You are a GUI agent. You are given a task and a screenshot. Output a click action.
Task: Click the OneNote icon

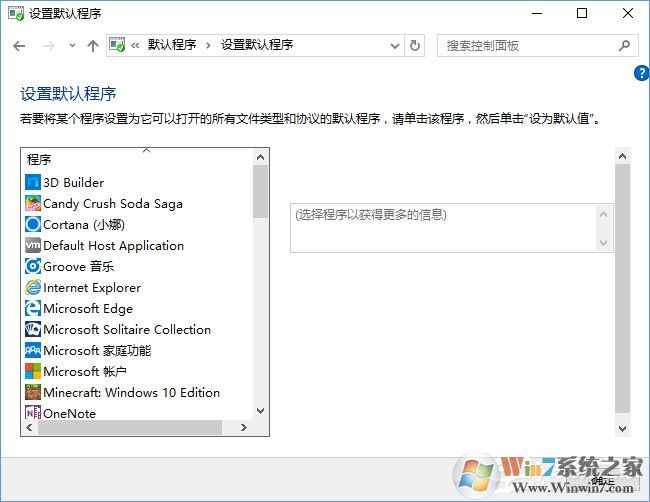[33, 413]
